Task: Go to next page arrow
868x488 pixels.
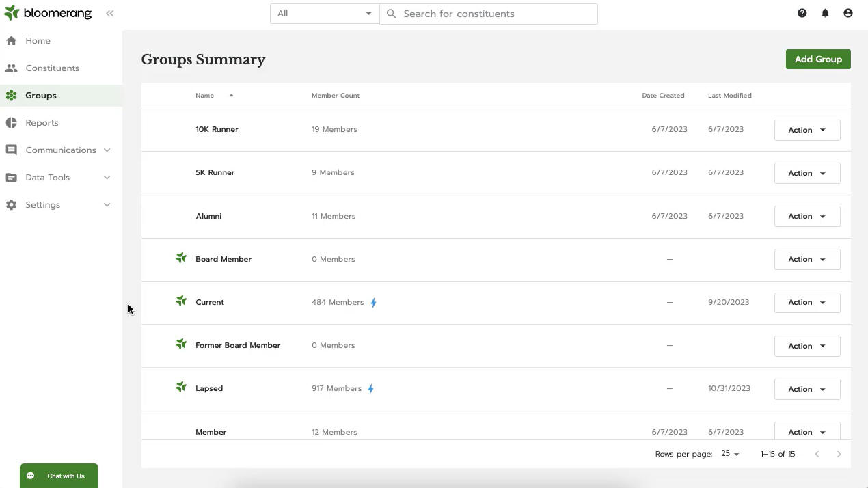Action: 839,454
